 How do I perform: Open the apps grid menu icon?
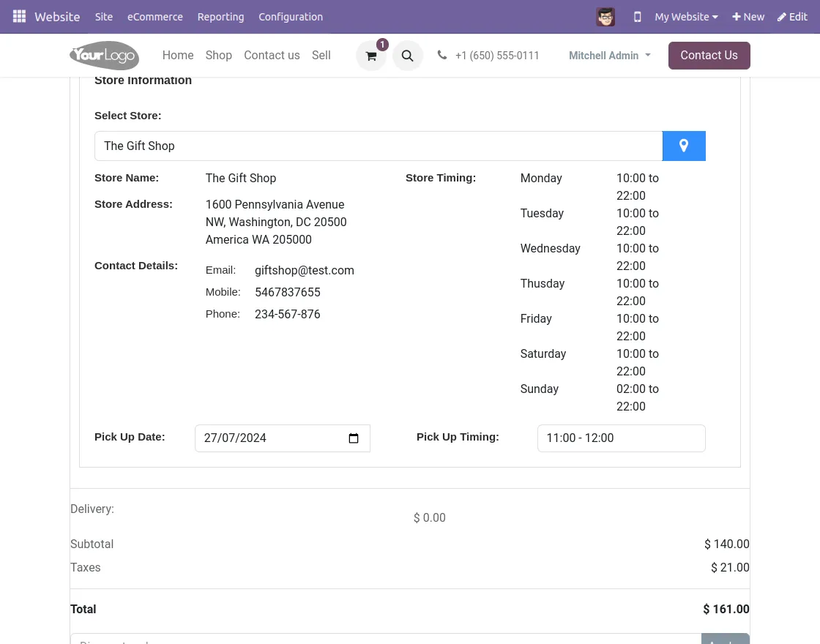[x=19, y=16]
